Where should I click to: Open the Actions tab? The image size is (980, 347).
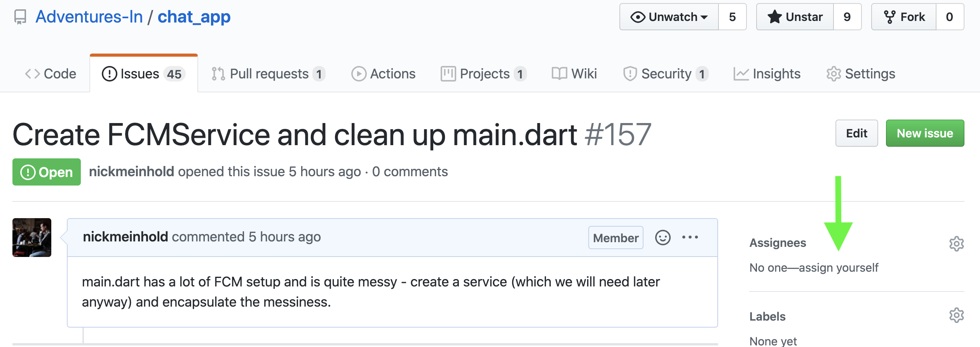pos(384,74)
